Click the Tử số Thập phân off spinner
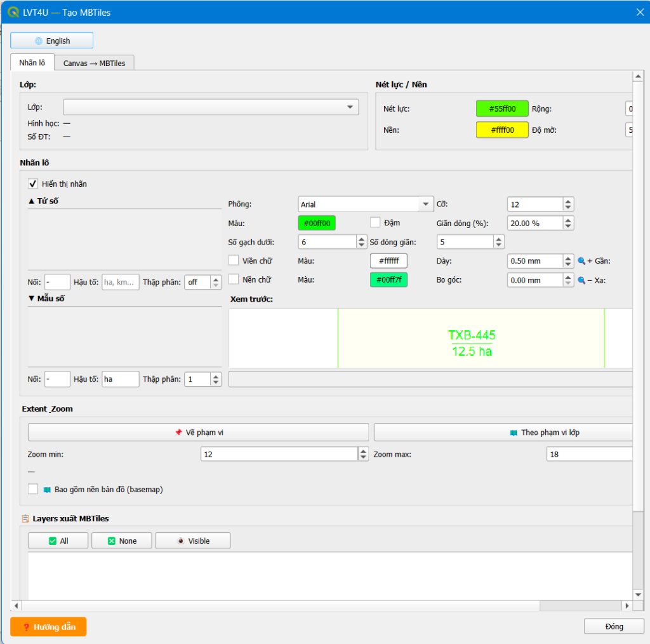 tap(202, 282)
